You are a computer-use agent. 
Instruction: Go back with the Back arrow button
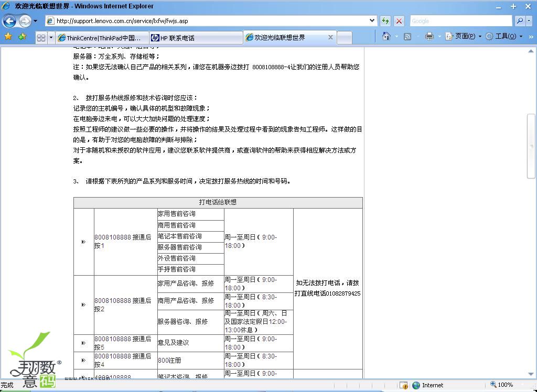9,21
